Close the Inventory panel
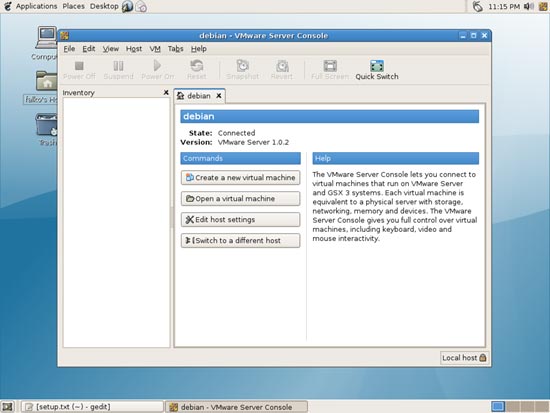The width and height of the screenshot is (550, 413). tap(166, 92)
